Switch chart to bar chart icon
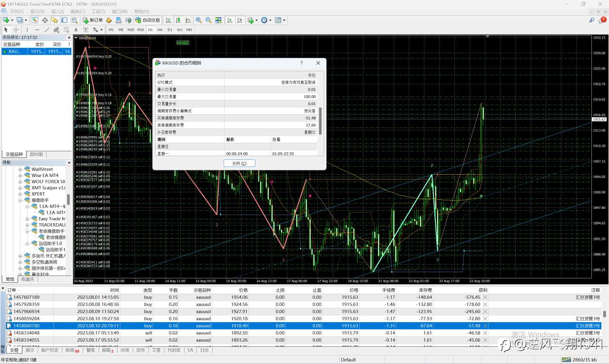Screen dimensions: 609x364 [x=168, y=20]
